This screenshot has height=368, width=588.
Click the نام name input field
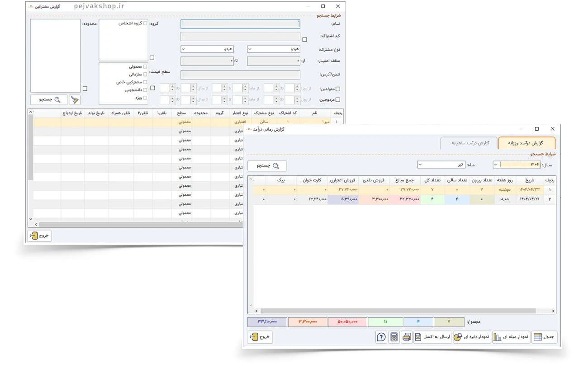coord(240,24)
